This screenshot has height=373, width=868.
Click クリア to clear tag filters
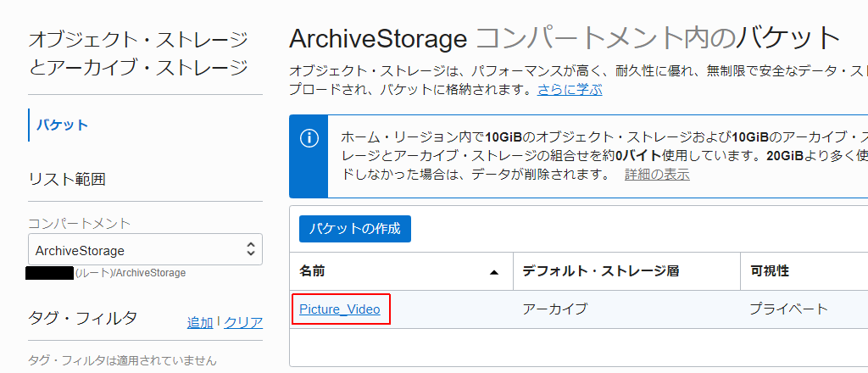click(x=243, y=323)
